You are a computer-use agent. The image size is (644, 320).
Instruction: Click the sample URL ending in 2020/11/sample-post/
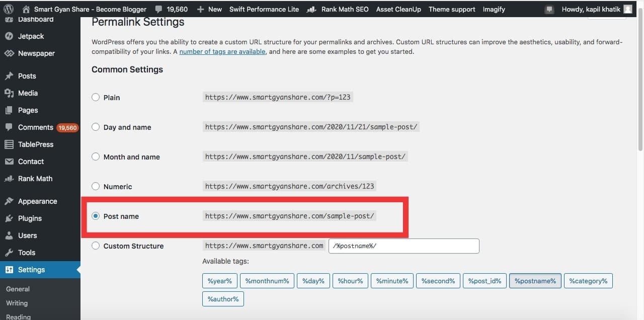pos(305,156)
